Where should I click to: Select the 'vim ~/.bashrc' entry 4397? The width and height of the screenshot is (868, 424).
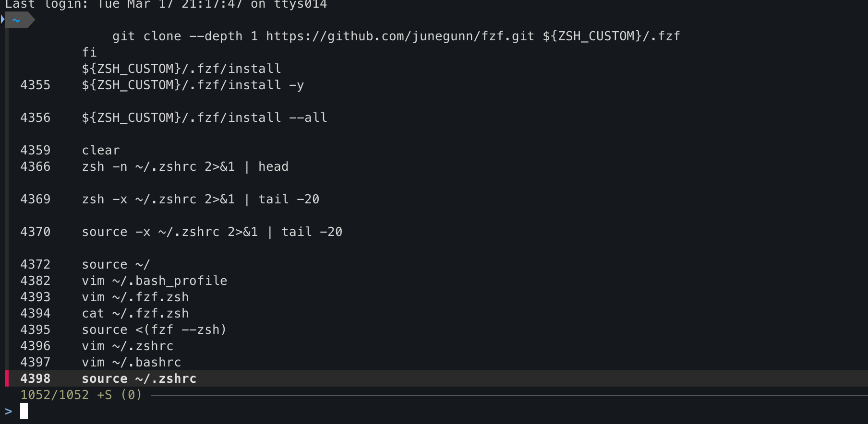coord(131,362)
